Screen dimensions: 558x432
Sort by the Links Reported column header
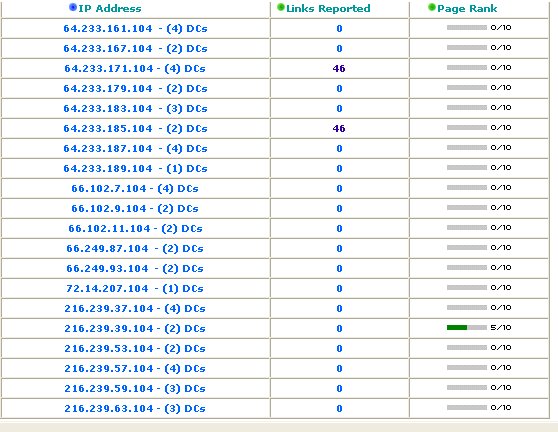pos(328,9)
